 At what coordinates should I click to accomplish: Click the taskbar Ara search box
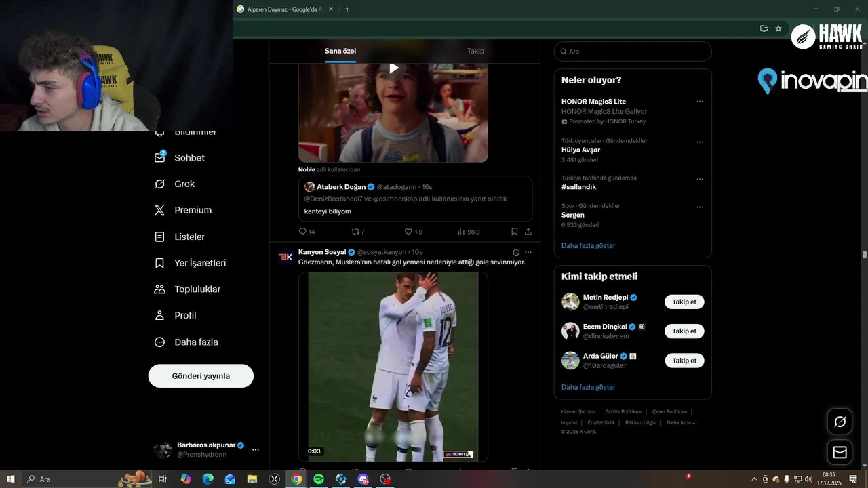click(87, 479)
